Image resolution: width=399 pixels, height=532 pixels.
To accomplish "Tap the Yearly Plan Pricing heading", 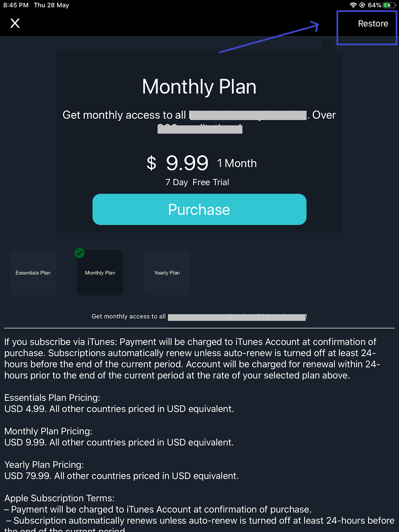I will 44,465.
